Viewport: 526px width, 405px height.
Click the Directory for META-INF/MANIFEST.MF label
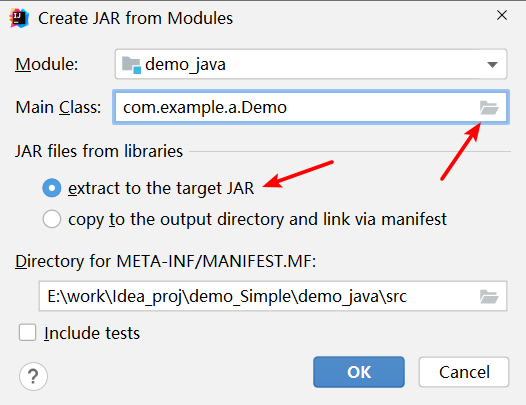[166, 261]
